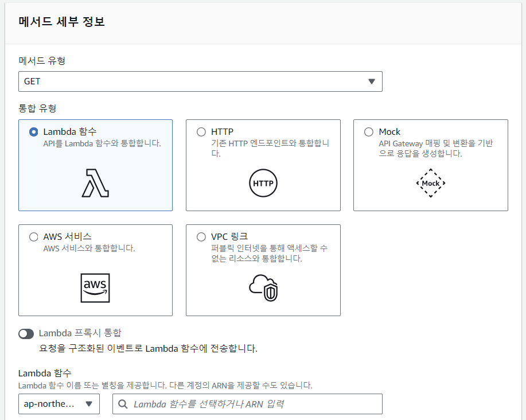The image size is (526, 420).
Task: Click the VPC cloud shield icon
Action: pos(263,288)
